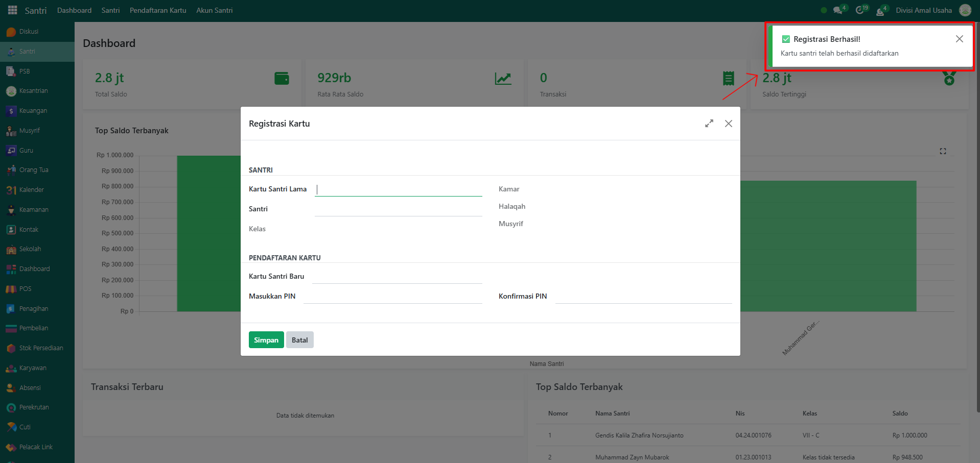
Task: Open the Pendaftaran Kartu menu
Action: click(x=158, y=10)
